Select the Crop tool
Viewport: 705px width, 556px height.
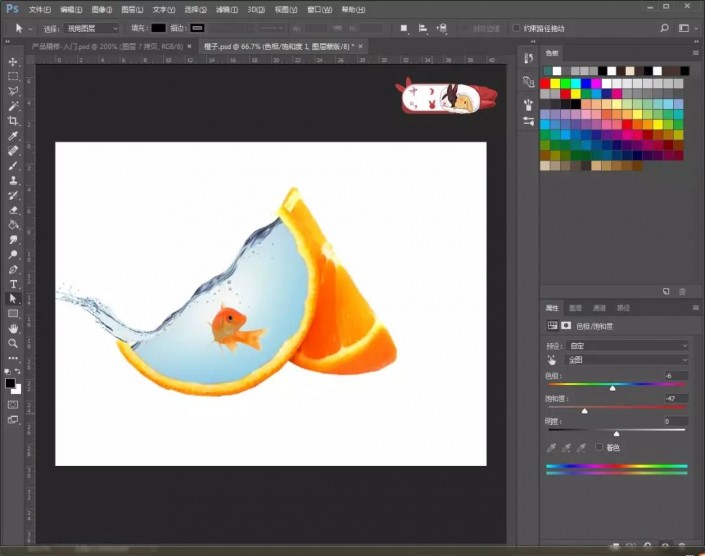pos(13,121)
